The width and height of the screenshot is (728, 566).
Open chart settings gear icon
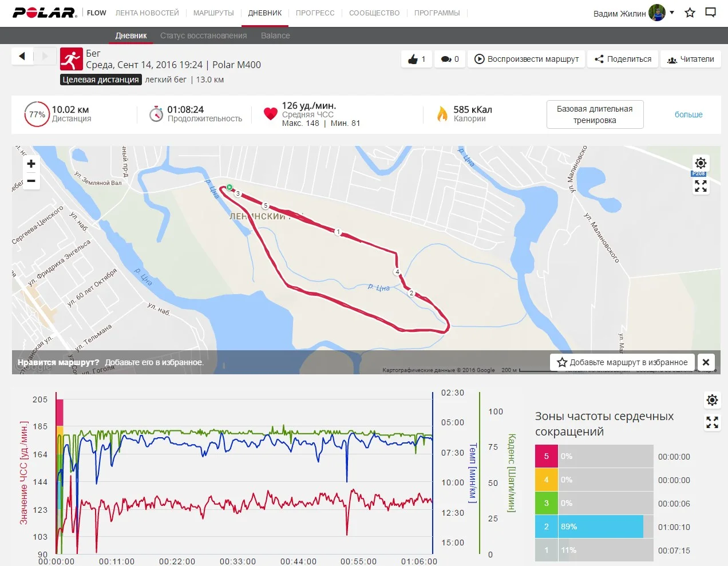[x=712, y=400]
